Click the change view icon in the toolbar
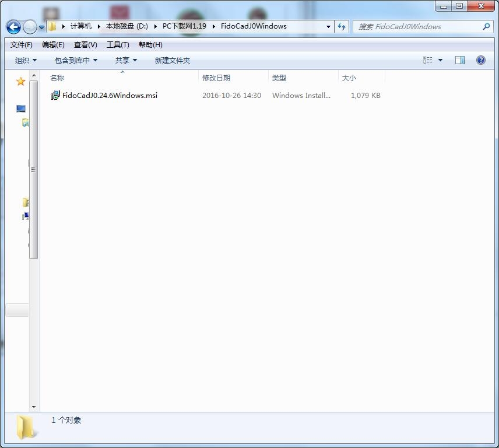Image resolution: width=499 pixels, height=448 pixels. 428,60
